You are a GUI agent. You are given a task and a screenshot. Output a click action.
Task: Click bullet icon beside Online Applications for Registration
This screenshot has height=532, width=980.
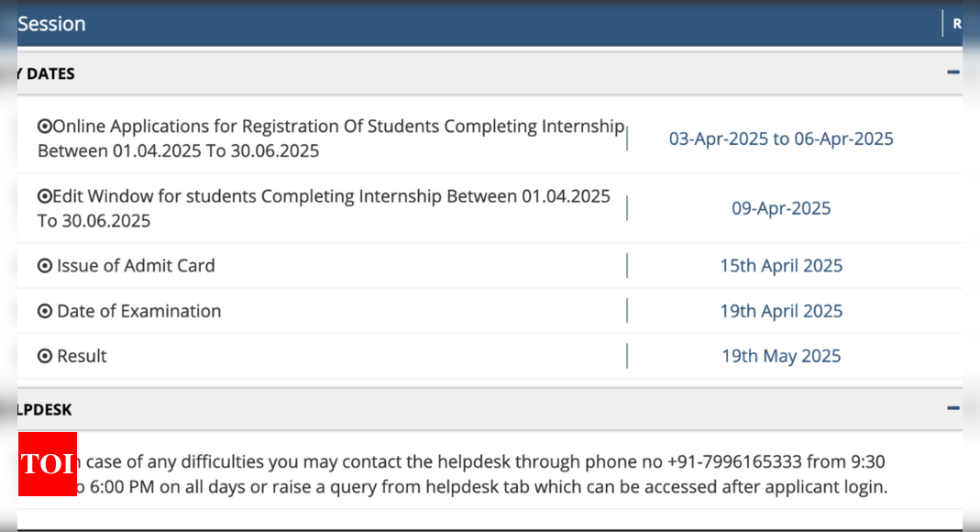[x=44, y=127]
